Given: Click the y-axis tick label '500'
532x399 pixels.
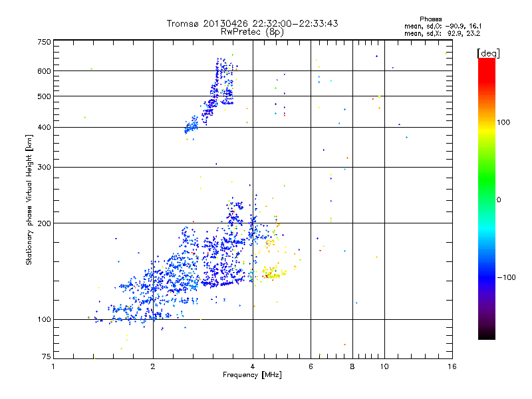Looking at the screenshot, I should point(44,96).
